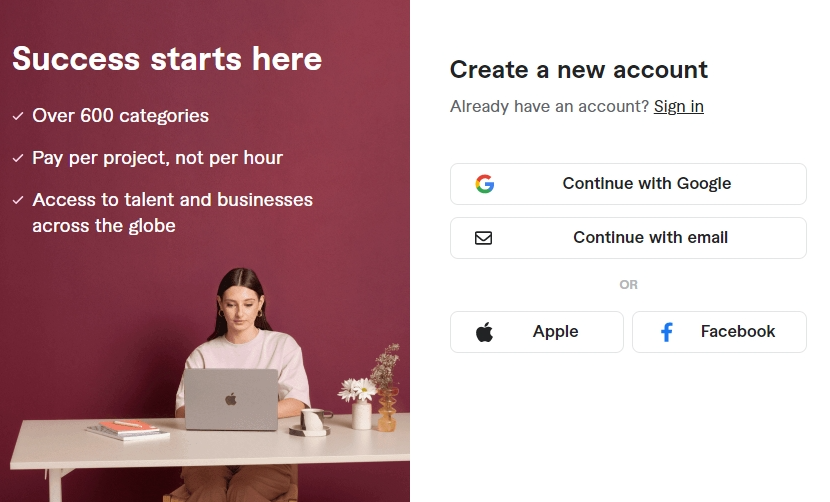The image size is (830, 502).
Task: Click checkmark beside Pay per project
Action: [18, 158]
